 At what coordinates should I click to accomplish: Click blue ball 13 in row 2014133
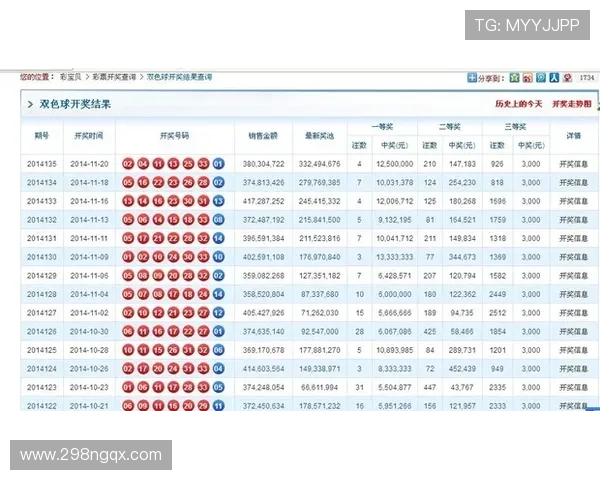(218, 201)
